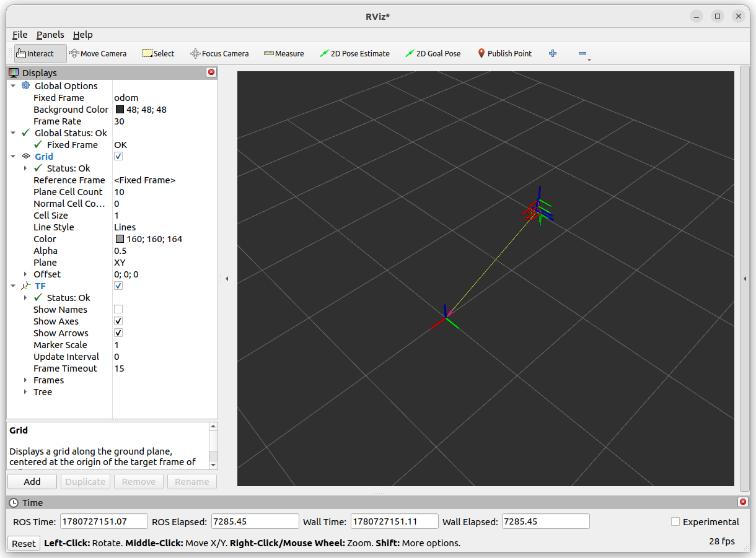Activate the Move Camera tool

(x=98, y=53)
